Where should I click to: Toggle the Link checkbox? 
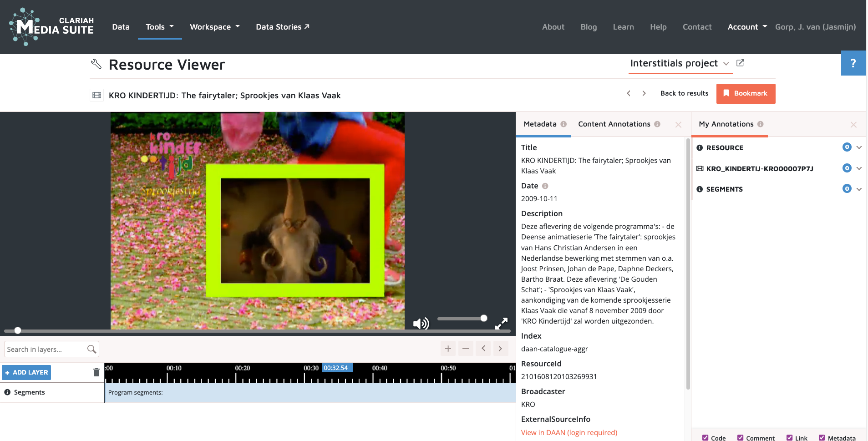(789, 438)
